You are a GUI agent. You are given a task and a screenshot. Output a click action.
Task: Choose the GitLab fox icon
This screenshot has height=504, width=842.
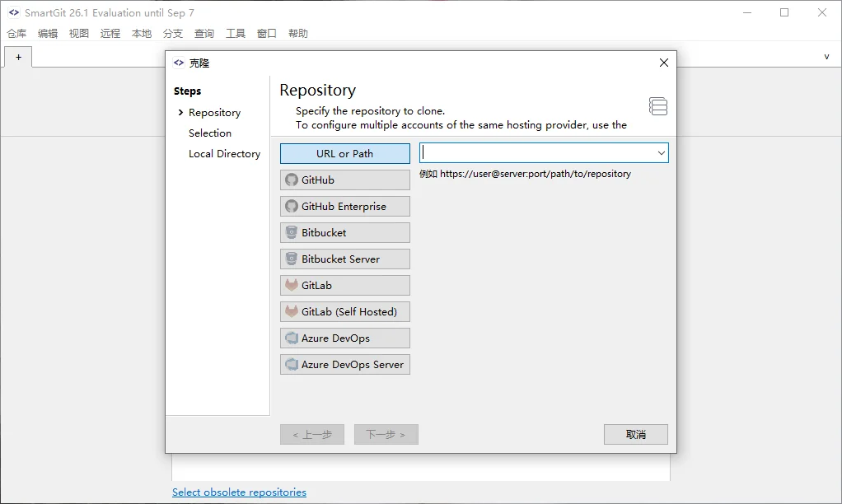point(292,285)
